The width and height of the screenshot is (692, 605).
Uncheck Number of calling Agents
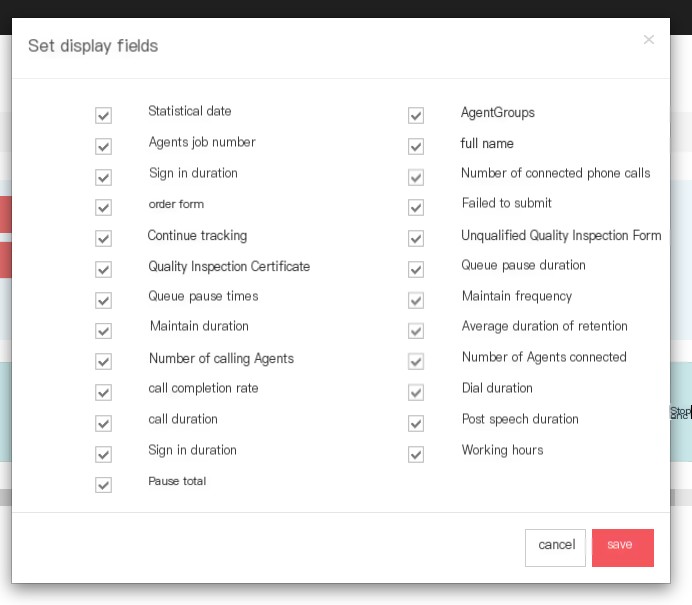coord(103,362)
